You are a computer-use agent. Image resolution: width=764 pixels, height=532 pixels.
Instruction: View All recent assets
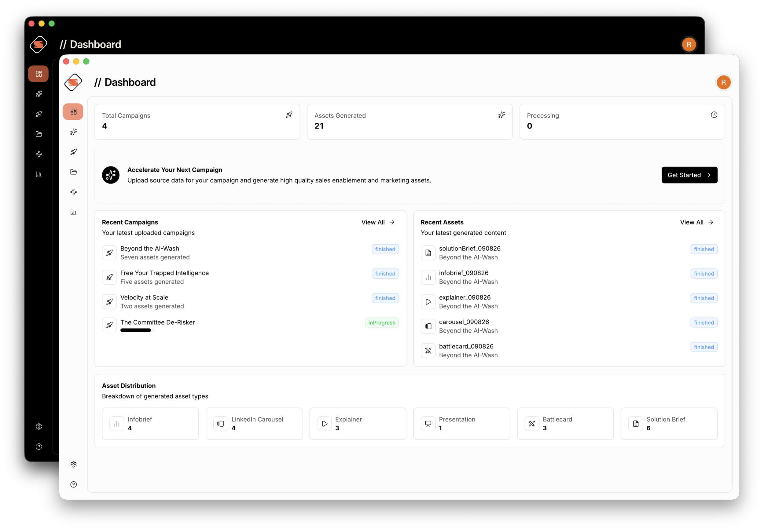(696, 222)
